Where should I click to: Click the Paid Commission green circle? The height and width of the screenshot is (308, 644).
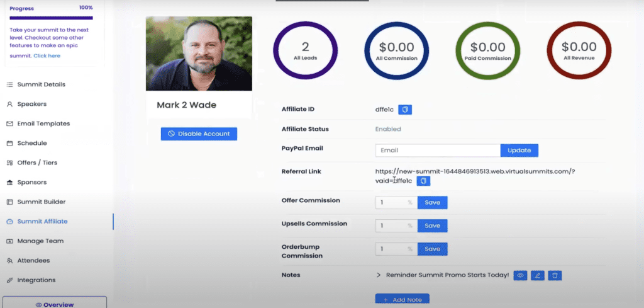coord(488,50)
